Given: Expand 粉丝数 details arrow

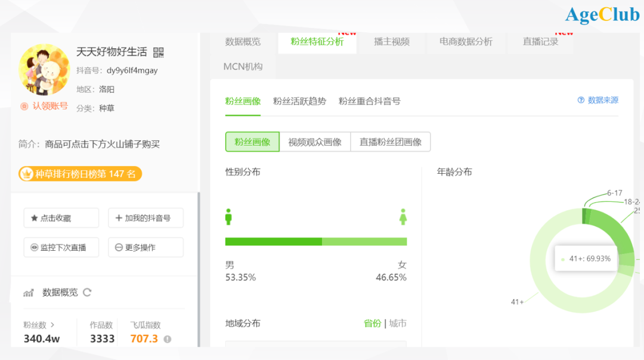Looking at the screenshot, I should (x=52, y=325).
